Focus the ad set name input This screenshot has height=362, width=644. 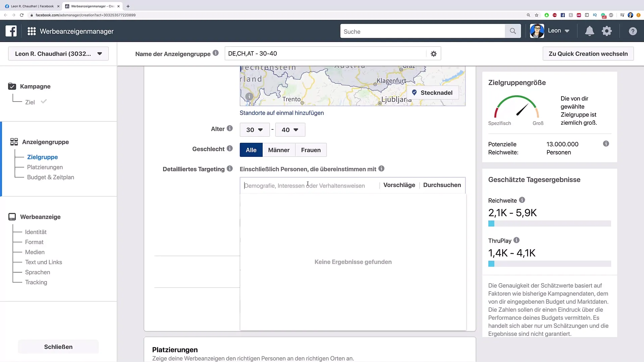point(325,54)
